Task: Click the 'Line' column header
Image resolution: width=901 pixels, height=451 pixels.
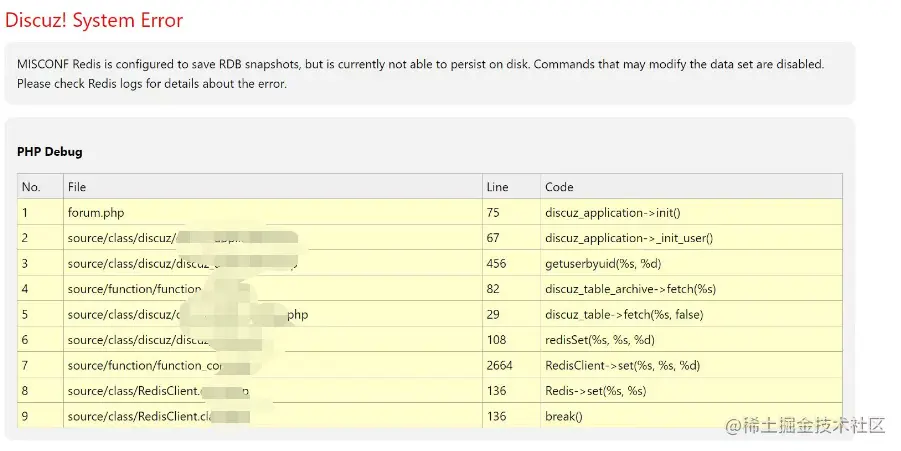Action: (511, 187)
